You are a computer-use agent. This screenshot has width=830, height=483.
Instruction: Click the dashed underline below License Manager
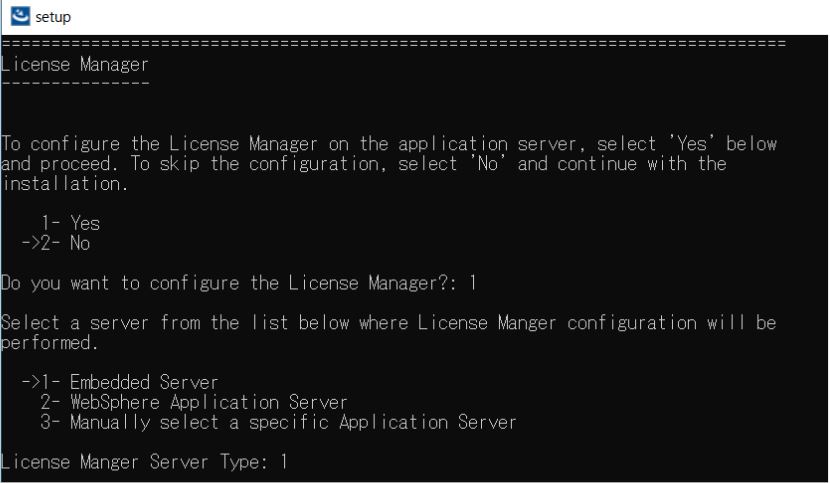[75, 82]
